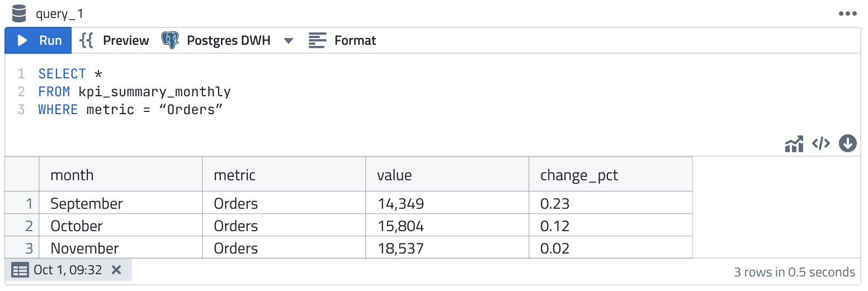Format the SQL code
This screenshot has height=291, width=868.
342,40
